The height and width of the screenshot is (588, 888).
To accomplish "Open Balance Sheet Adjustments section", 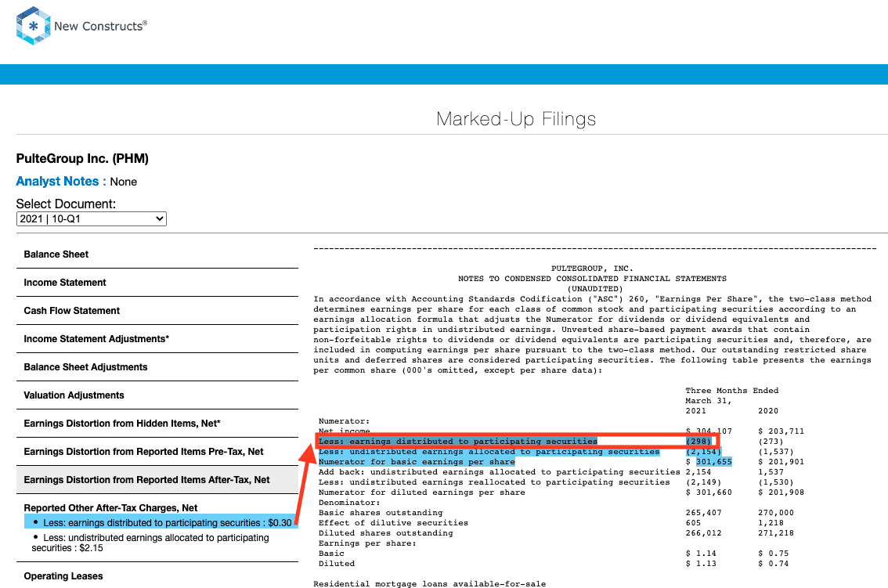I will click(x=157, y=367).
